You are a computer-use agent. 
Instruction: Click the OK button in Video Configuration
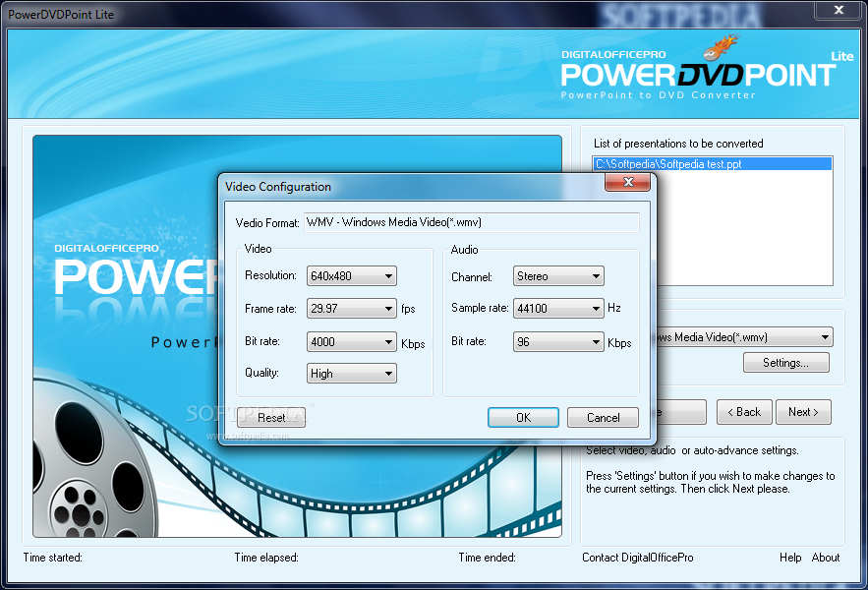pos(523,418)
